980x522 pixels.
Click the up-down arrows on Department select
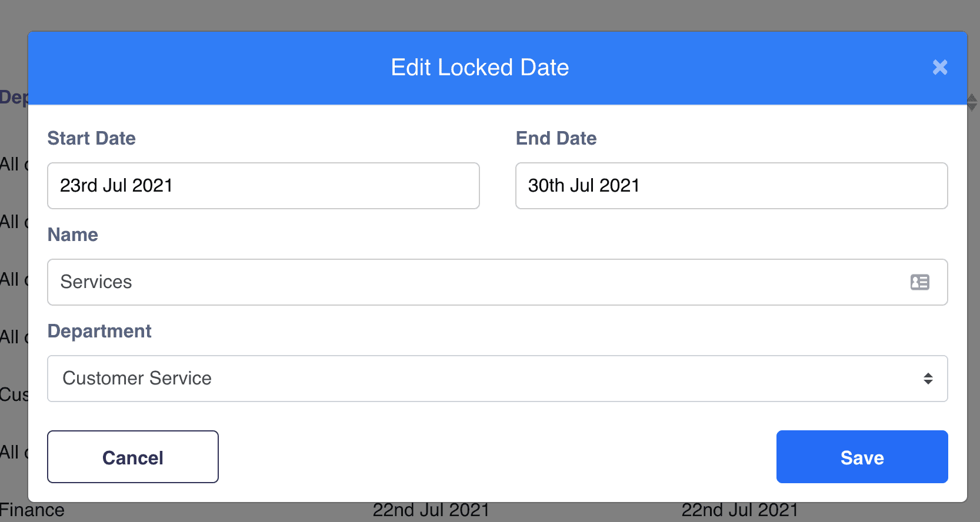928,379
